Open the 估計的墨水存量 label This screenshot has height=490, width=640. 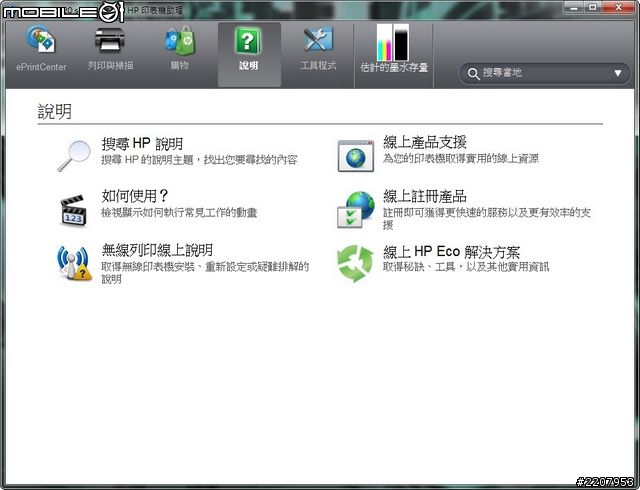pyautogui.click(x=394, y=67)
